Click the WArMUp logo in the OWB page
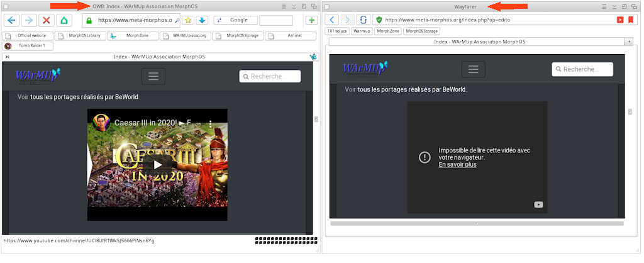The height and width of the screenshot is (263, 644). click(38, 76)
